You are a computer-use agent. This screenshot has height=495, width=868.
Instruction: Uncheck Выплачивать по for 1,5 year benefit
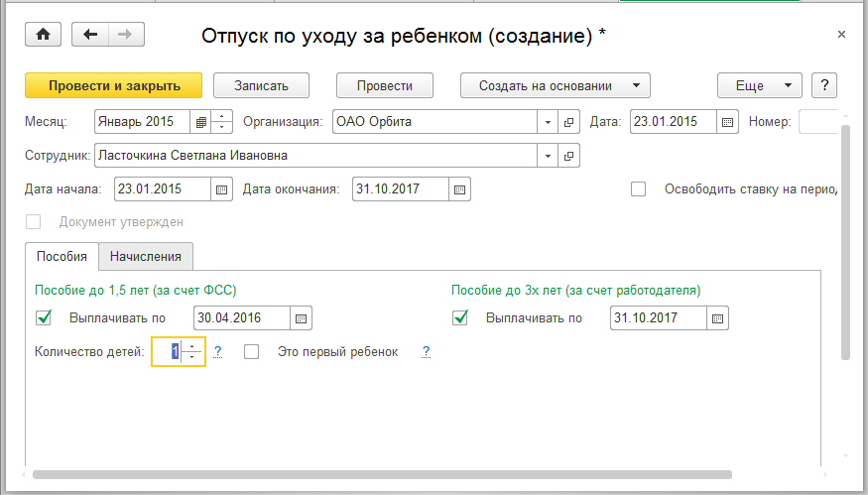[x=44, y=317]
